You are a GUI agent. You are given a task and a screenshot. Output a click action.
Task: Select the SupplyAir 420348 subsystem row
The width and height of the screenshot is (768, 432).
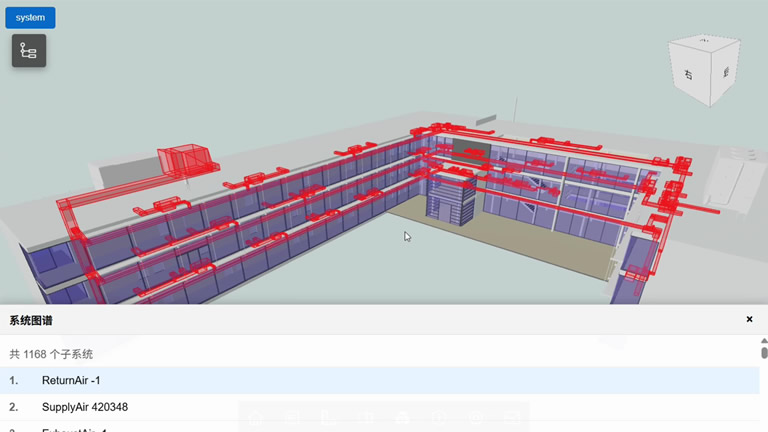tap(380, 407)
